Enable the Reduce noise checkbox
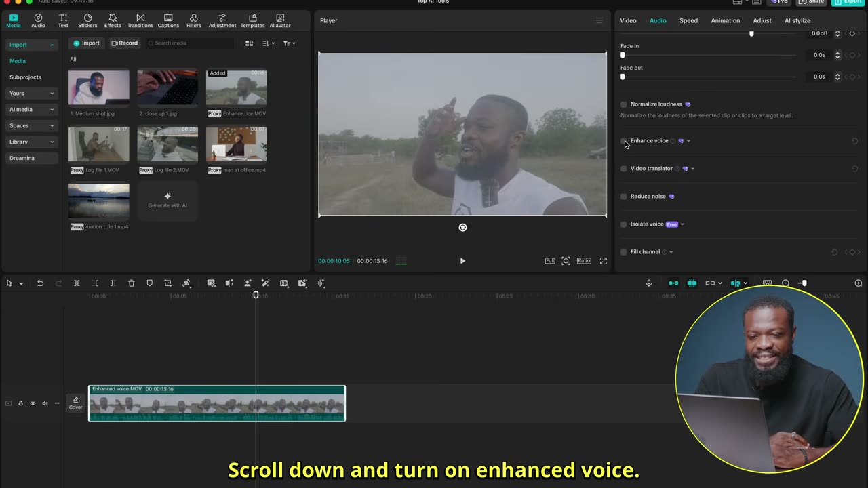 coord(624,197)
